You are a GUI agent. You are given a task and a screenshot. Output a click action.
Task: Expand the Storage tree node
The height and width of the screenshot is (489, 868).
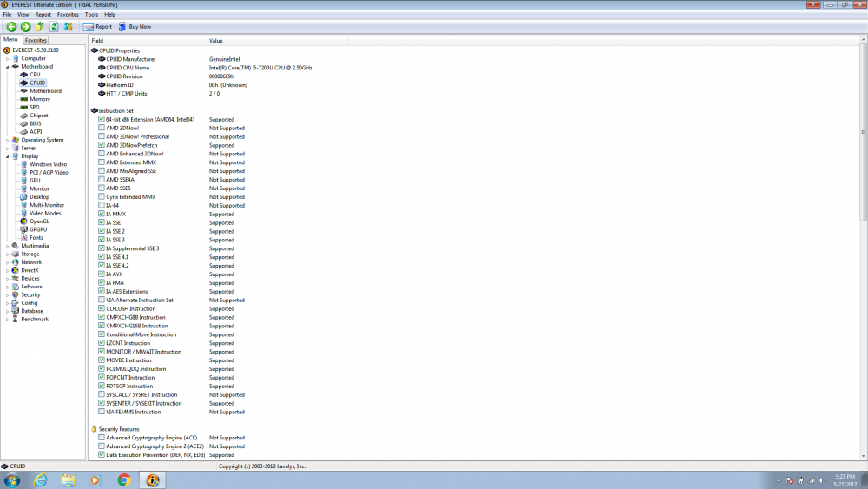[x=7, y=254]
